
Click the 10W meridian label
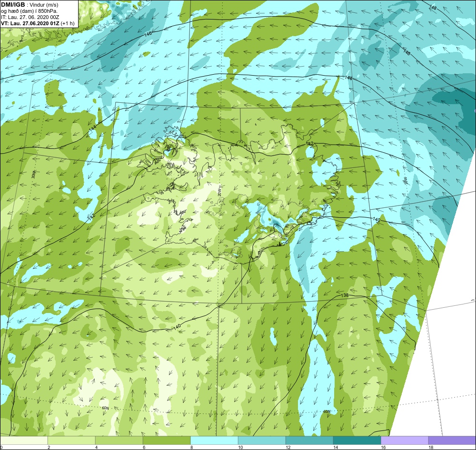(x=405, y=181)
